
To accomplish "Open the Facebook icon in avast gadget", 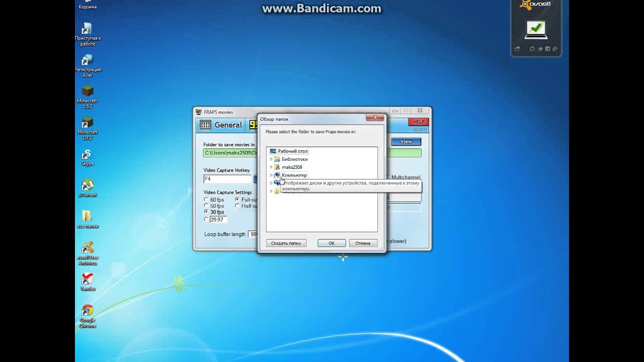I will [548, 49].
